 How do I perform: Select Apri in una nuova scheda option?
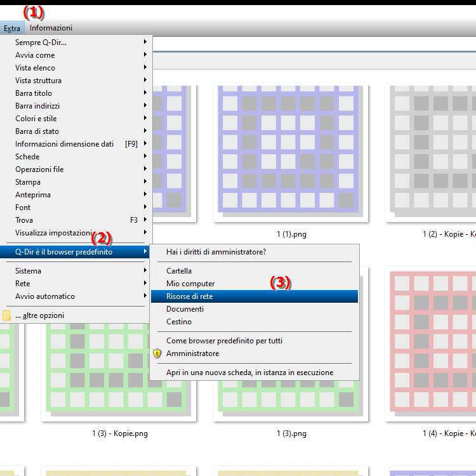[x=255, y=373]
